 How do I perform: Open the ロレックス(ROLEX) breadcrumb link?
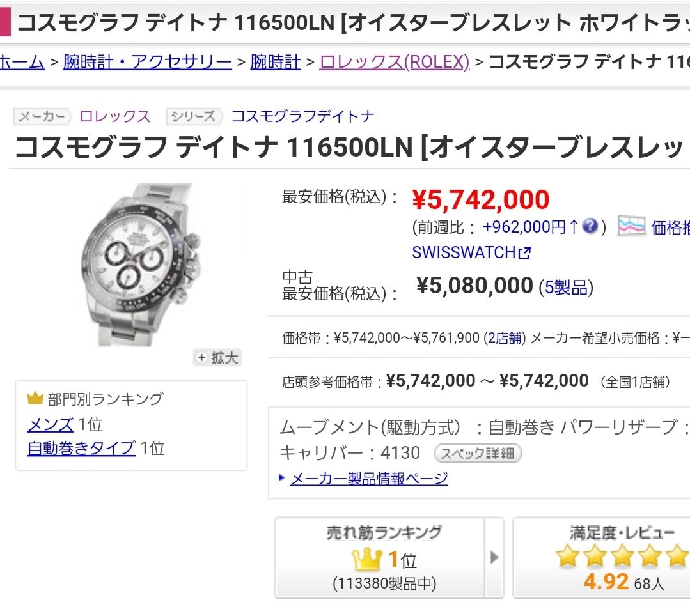[x=395, y=62]
